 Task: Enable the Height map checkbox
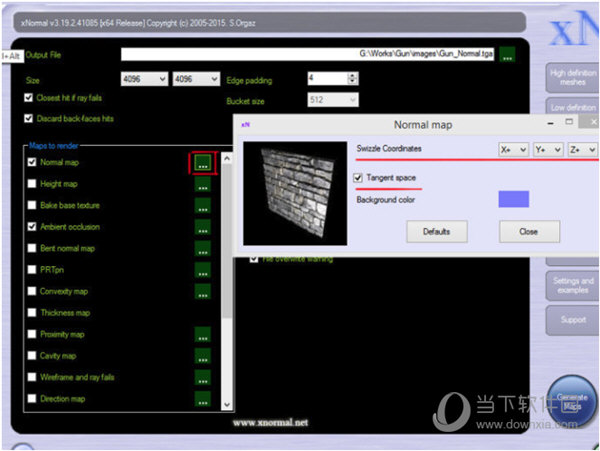coord(32,184)
